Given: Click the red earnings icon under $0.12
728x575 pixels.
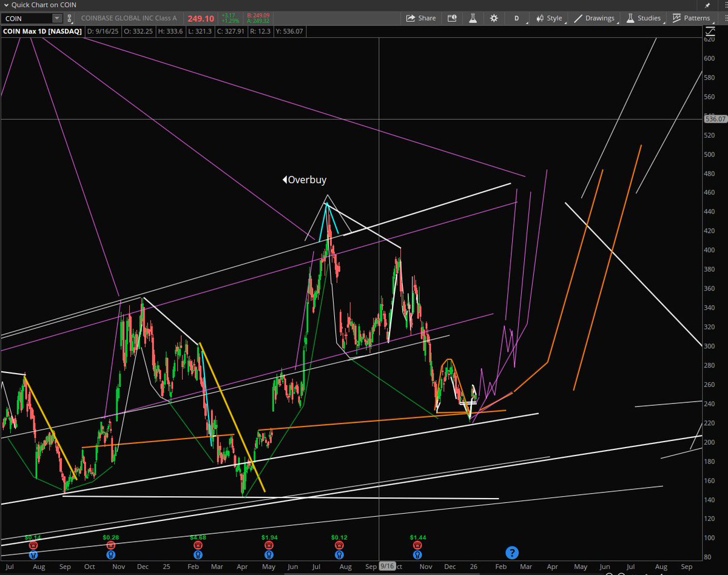Looking at the screenshot, I should 339,545.
